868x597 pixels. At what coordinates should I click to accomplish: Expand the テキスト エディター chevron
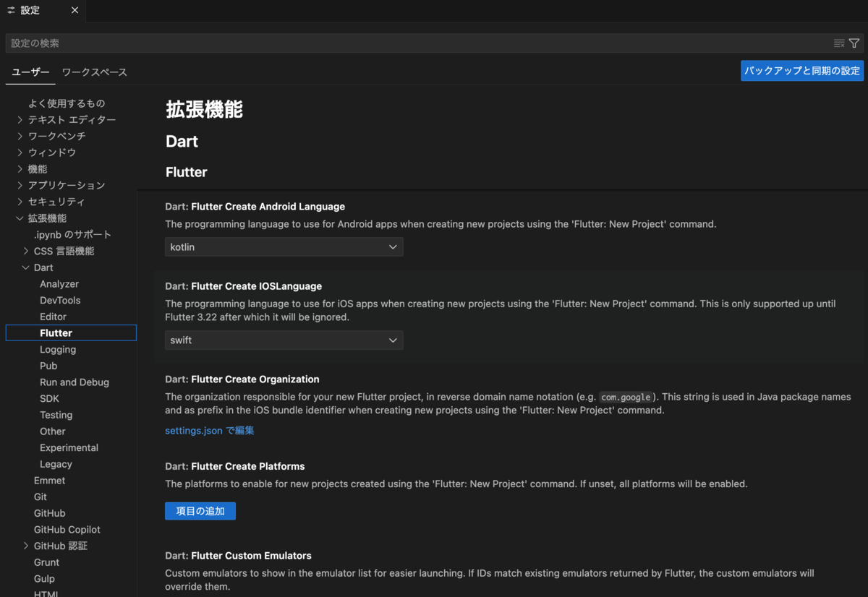(x=20, y=120)
